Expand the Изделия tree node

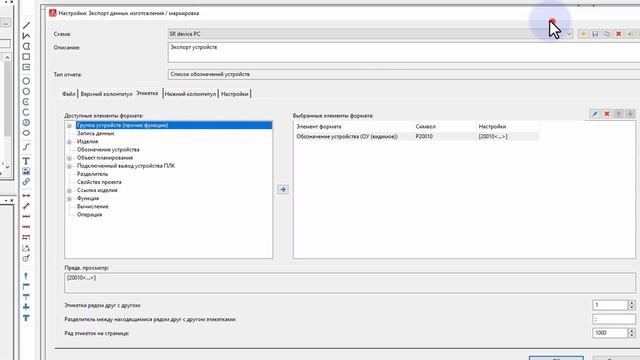[x=69, y=142]
